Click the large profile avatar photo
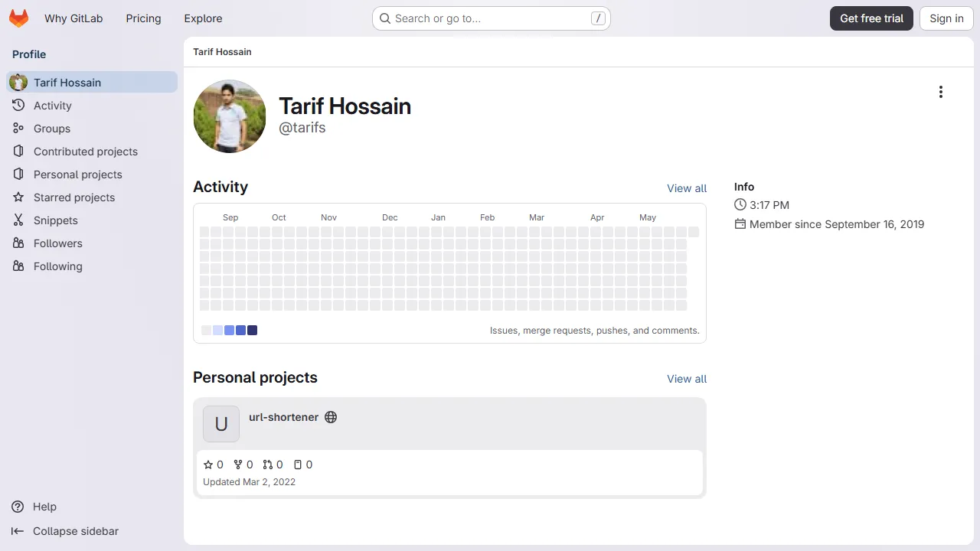This screenshot has height=551, width=980. [230, 116]
